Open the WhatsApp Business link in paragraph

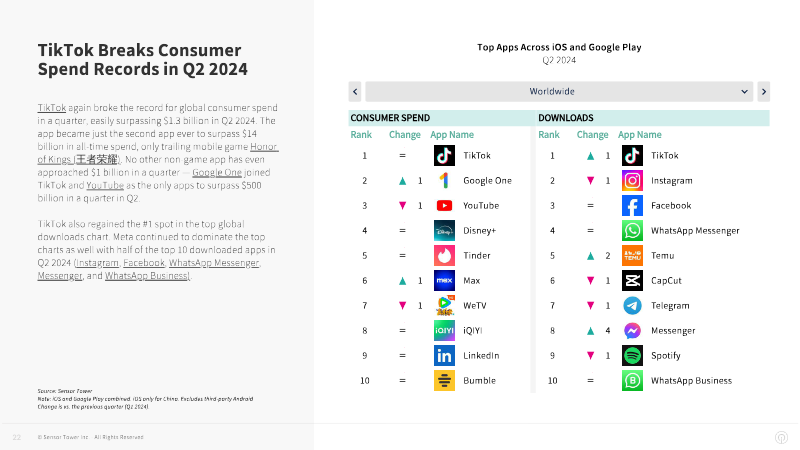[147, 276]
